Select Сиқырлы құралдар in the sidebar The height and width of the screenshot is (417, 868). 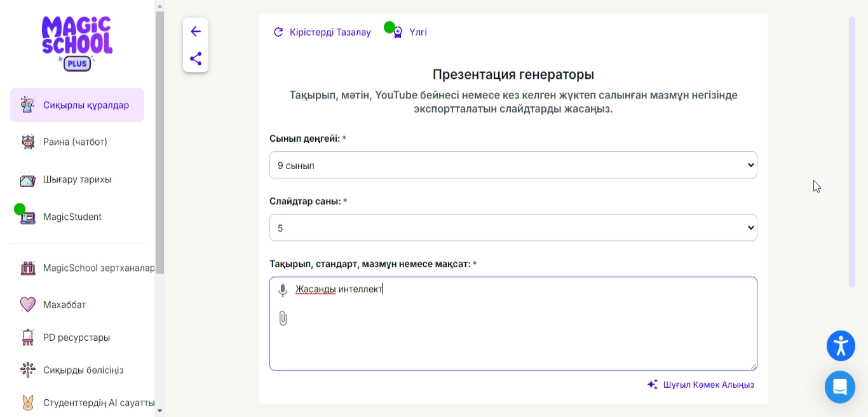(77, 105)
